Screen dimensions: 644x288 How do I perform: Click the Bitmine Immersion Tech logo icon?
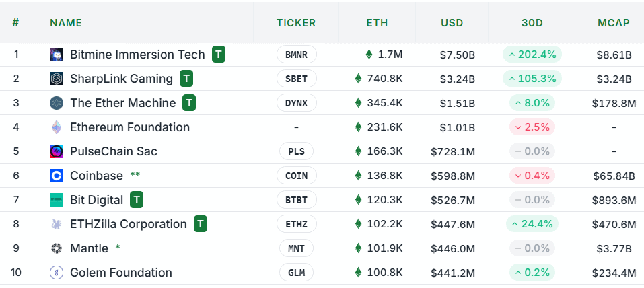(57, 55)
